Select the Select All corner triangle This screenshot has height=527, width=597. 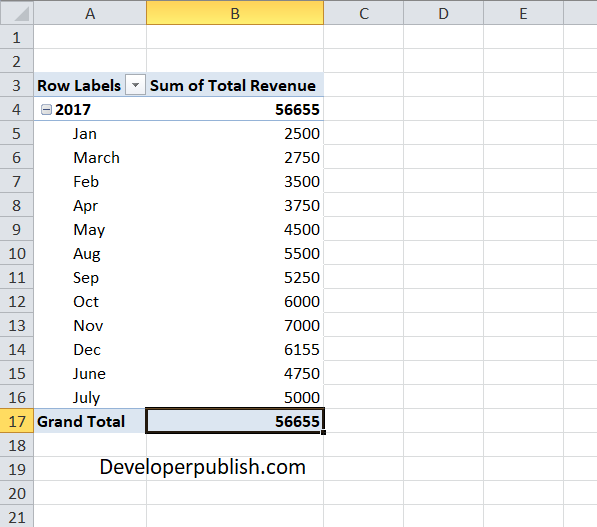(x=17, y=13)
